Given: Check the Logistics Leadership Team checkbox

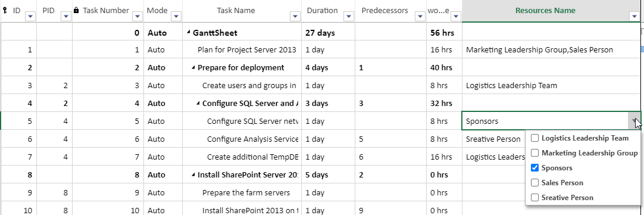Looking at the screenshot, I should click(x=534, y=138).
